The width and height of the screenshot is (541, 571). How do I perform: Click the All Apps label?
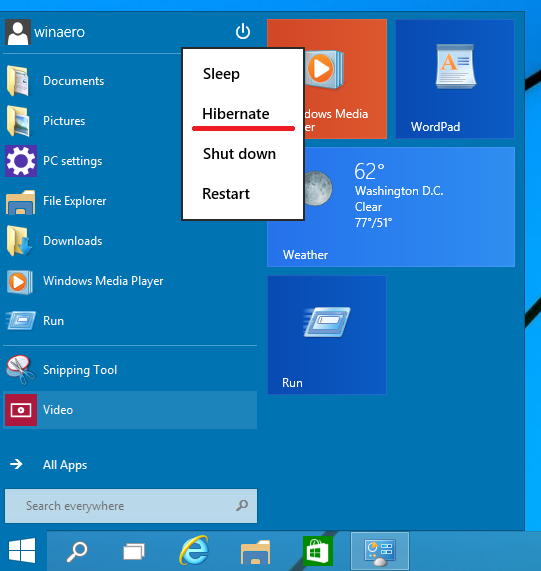65,465
